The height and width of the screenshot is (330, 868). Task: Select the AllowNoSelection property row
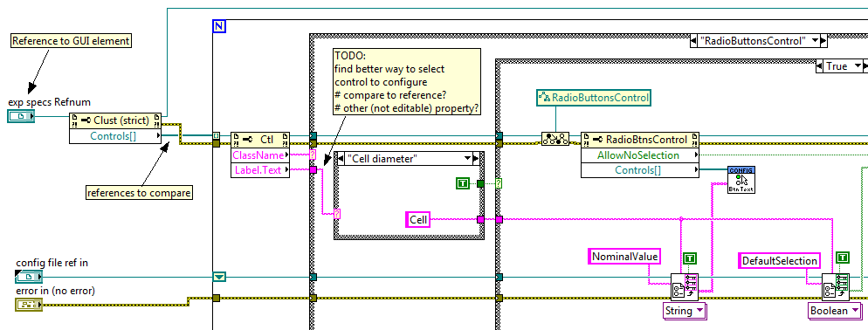tap(640, 155)
